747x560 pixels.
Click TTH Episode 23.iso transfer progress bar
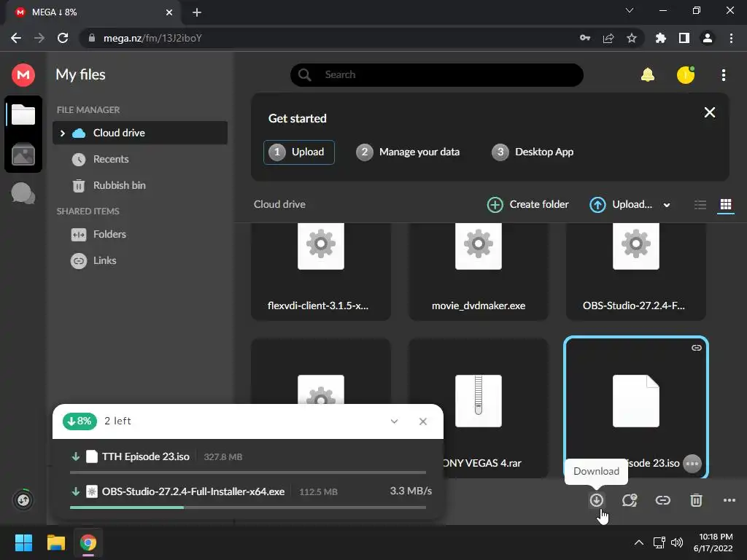point(248,472)
